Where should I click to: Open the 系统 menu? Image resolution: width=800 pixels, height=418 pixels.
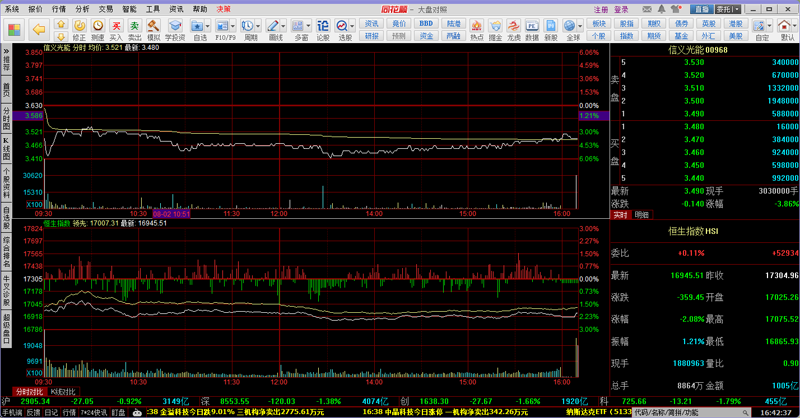(x=12, y=9)
